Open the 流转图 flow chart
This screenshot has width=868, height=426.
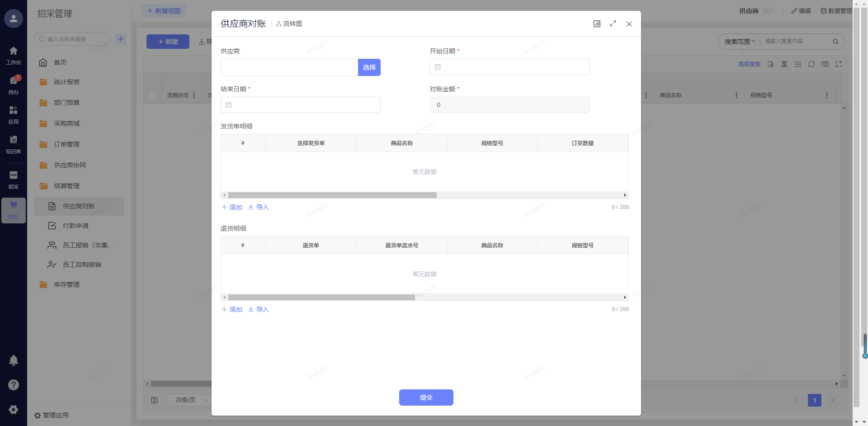[289, 24]
